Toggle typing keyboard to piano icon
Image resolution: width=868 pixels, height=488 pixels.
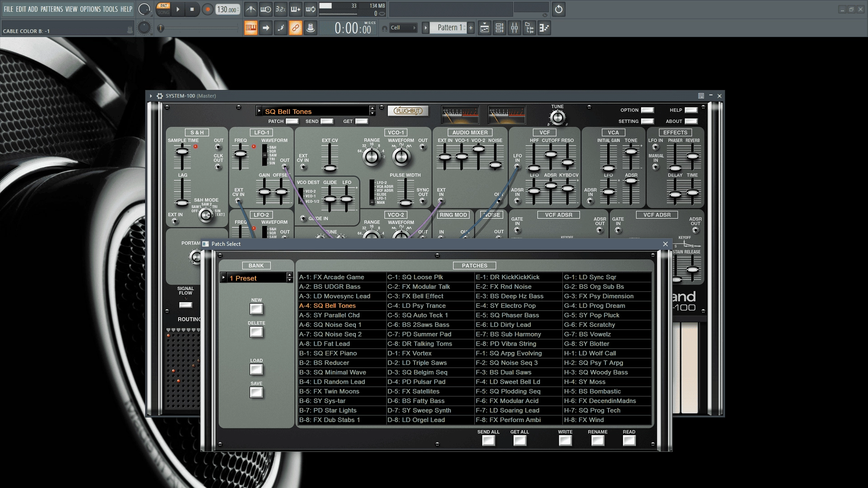point(251,28)
